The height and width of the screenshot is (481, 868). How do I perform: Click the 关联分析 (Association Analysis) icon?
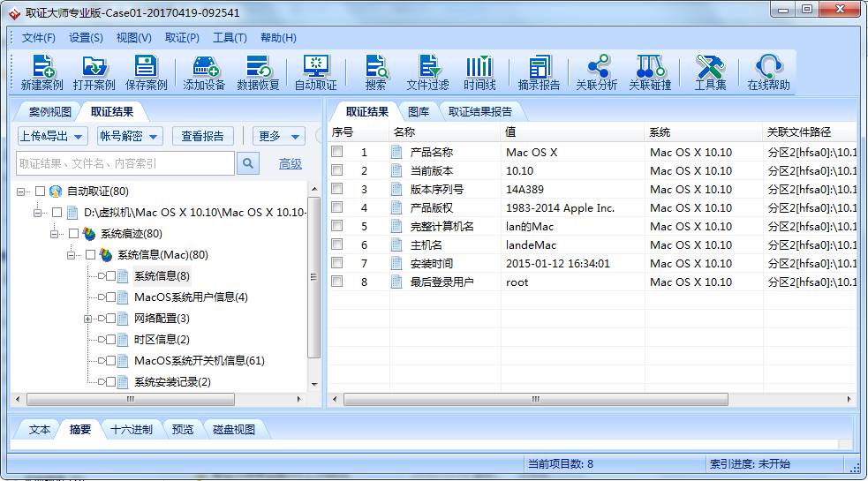pyautogui.click(x=597, y=71)
